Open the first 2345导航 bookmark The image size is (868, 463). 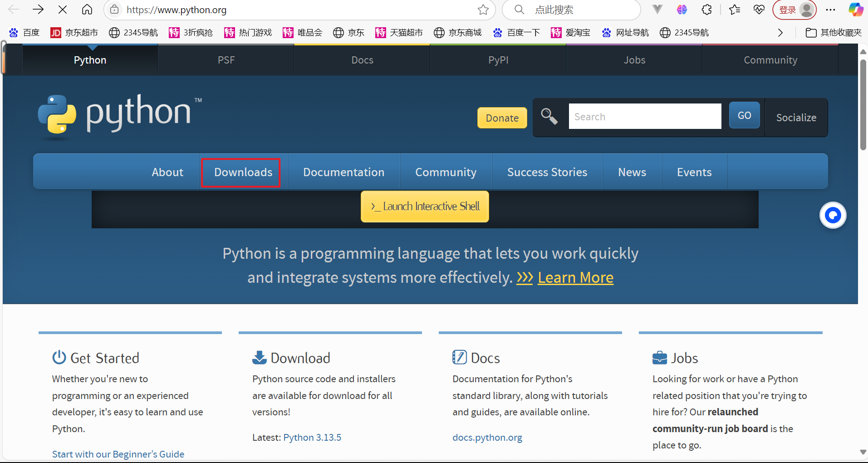click(x=133, y=33)
